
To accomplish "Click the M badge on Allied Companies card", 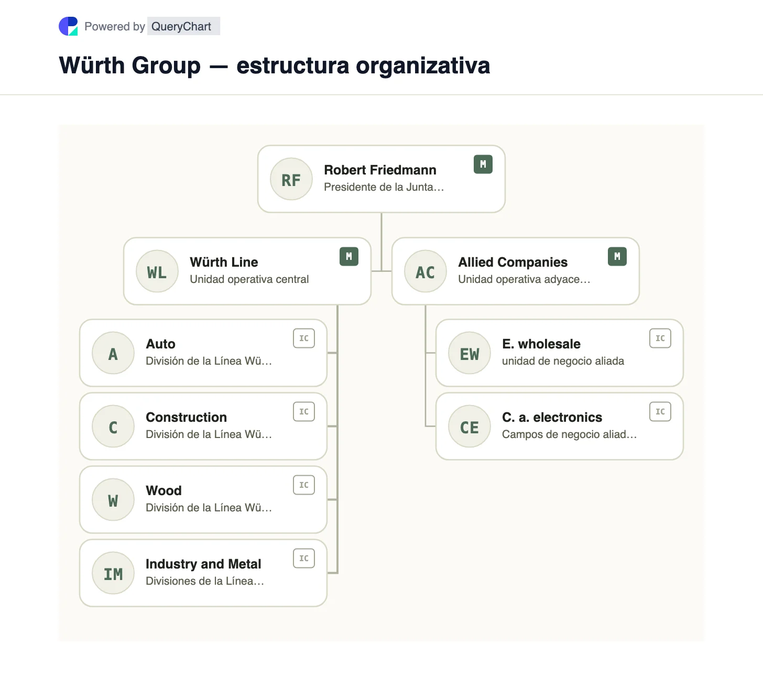I will point(617,257).
